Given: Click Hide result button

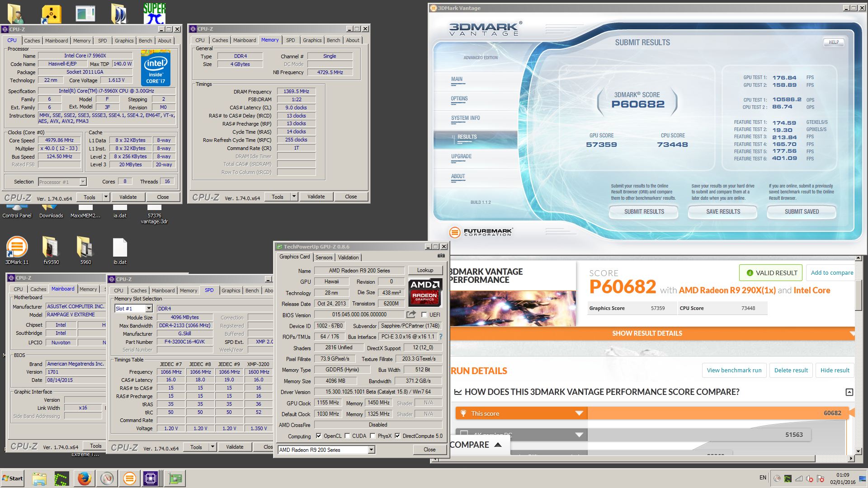Looking at the screenshot, I should [835, 370].
